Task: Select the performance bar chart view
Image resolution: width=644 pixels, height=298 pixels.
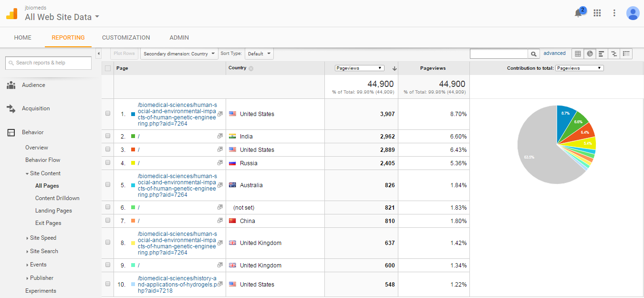Action: (x=602, y=53)
